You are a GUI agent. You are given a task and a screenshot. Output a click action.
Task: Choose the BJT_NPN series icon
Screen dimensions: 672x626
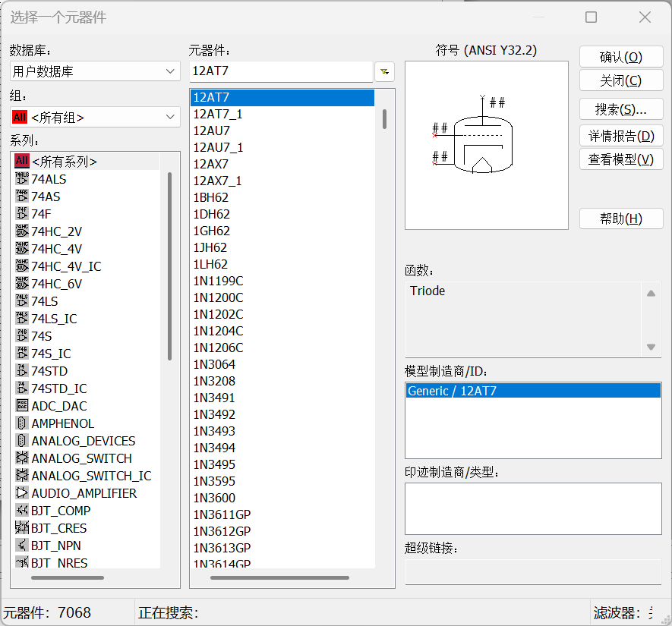[21, 546]
